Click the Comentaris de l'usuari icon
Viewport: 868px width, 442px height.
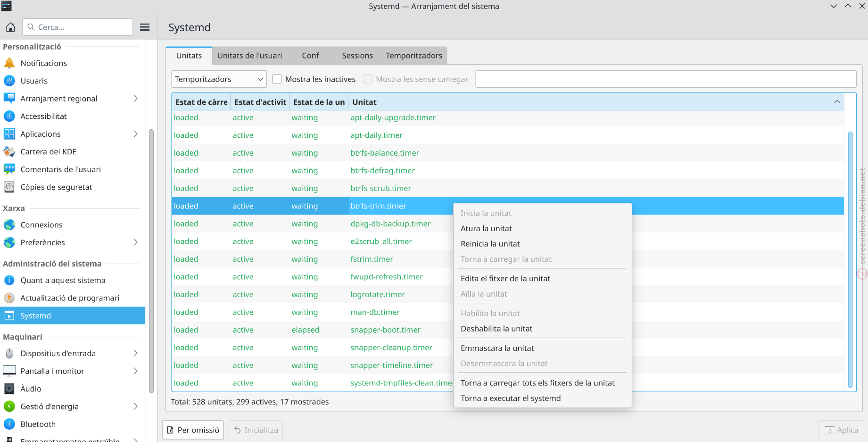tap(9, 169)
